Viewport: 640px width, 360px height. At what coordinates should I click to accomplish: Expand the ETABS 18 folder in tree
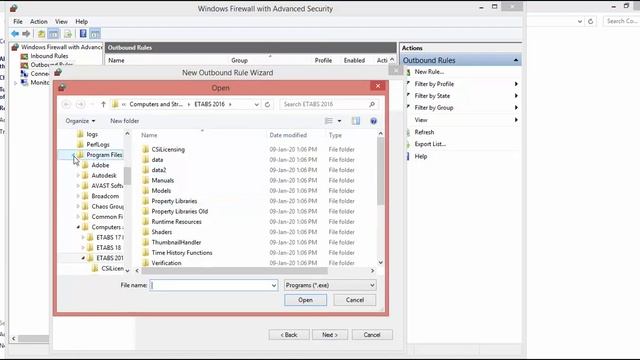(x=83, y=248)
